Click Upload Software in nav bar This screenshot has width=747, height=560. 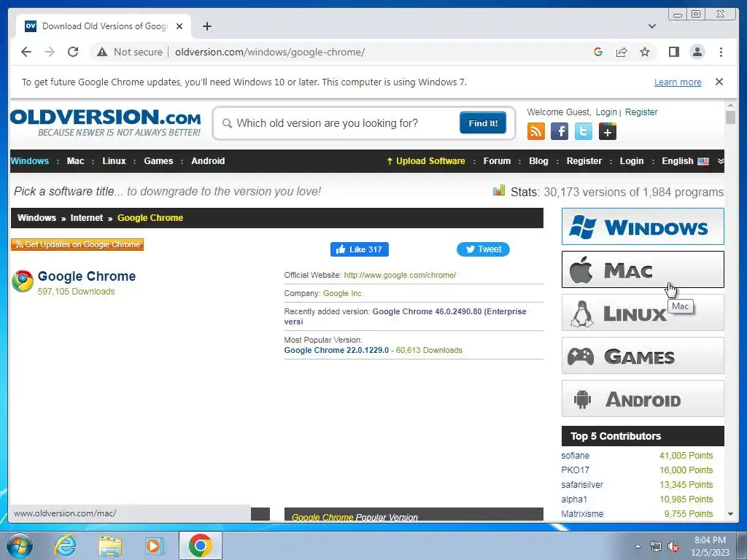coord(426,161)
